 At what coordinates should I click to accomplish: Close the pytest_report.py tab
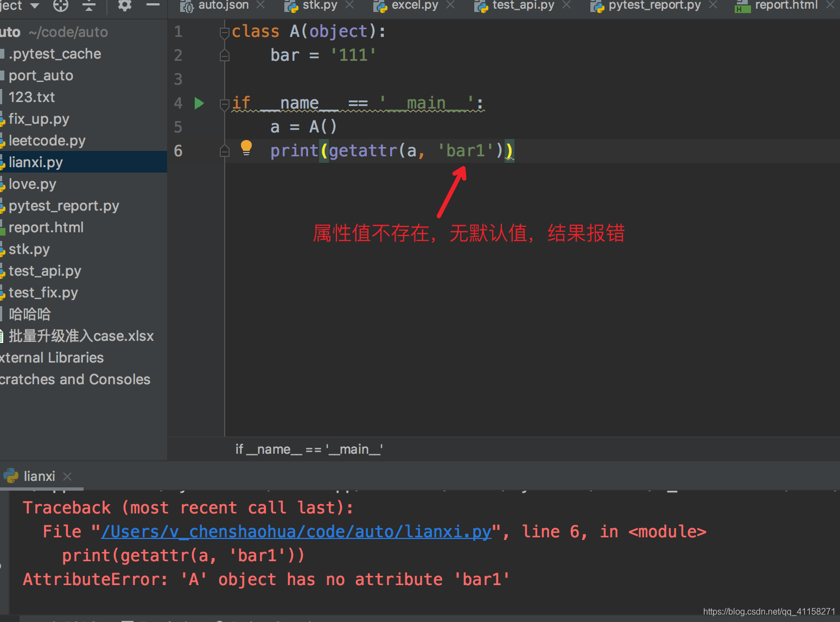point(713,5)
